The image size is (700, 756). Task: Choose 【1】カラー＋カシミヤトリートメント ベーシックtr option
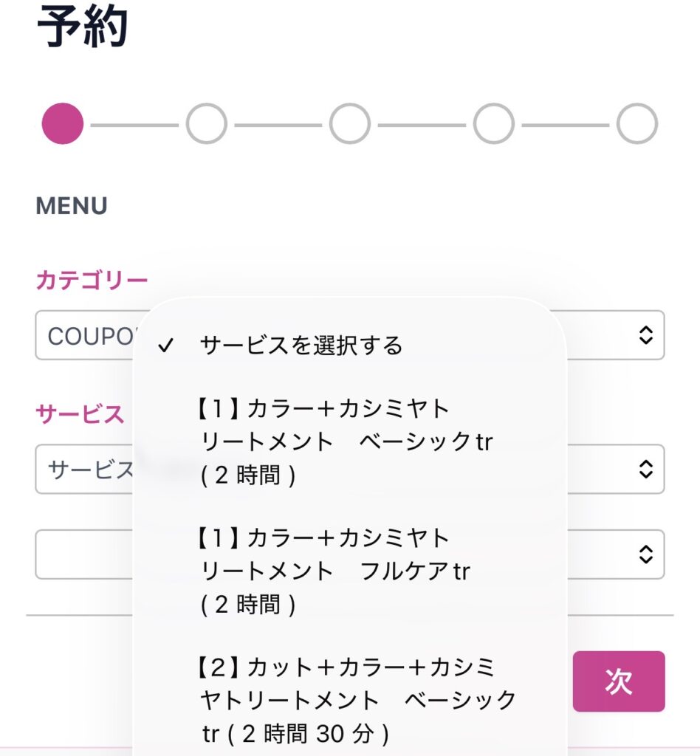346,441
